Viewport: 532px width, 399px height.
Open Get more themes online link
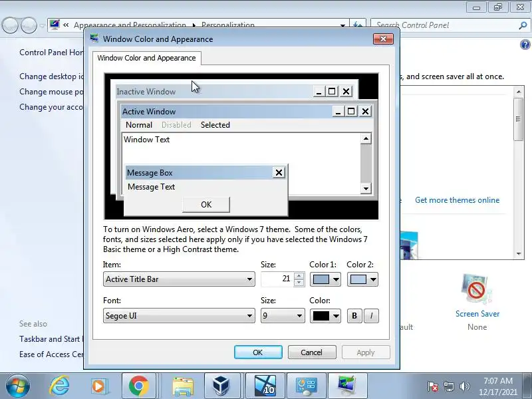click(457, 200)
